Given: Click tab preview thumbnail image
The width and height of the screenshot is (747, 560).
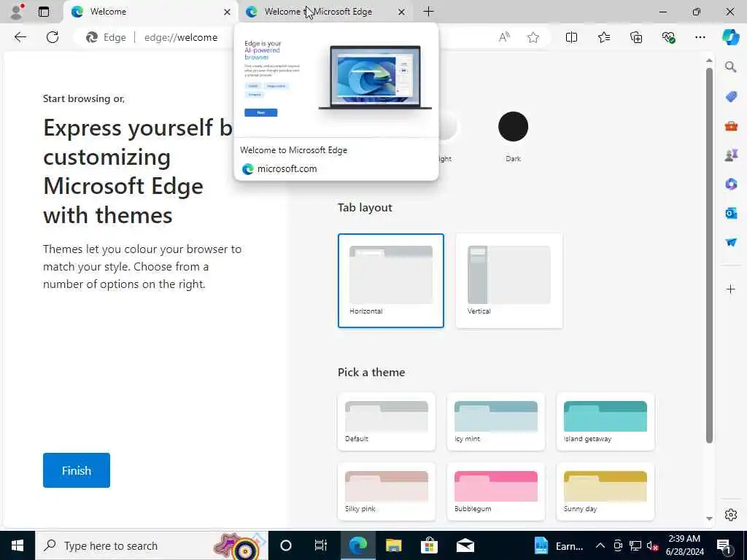Looking at the screenshot, I should [336, 81].
